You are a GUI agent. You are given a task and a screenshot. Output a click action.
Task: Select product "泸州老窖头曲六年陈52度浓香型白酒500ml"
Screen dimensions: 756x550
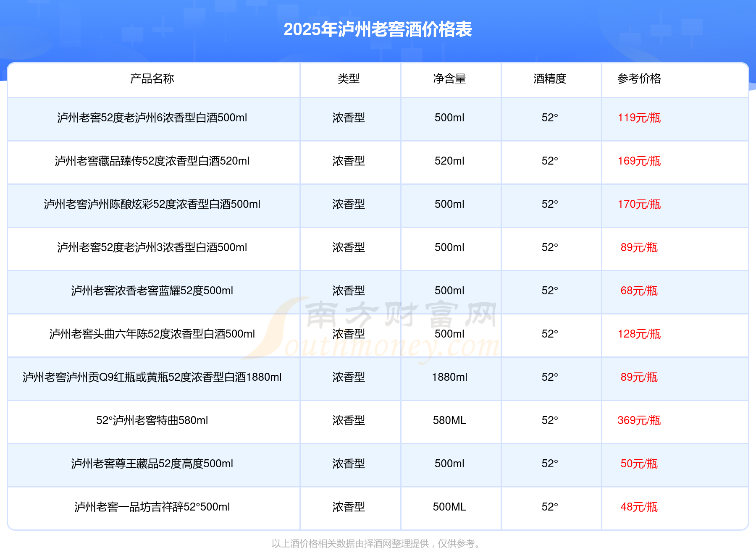(152, 334)
